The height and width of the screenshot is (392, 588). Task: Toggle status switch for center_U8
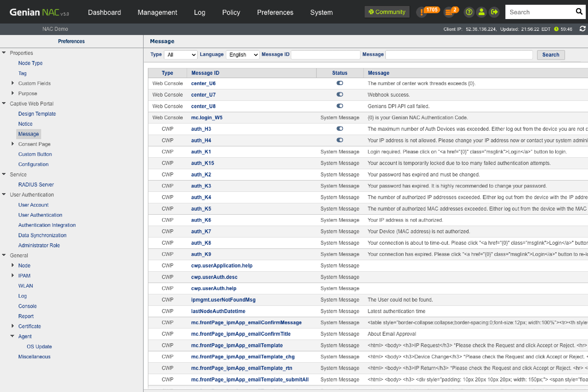pyautogui.click(x=340, y=106)
